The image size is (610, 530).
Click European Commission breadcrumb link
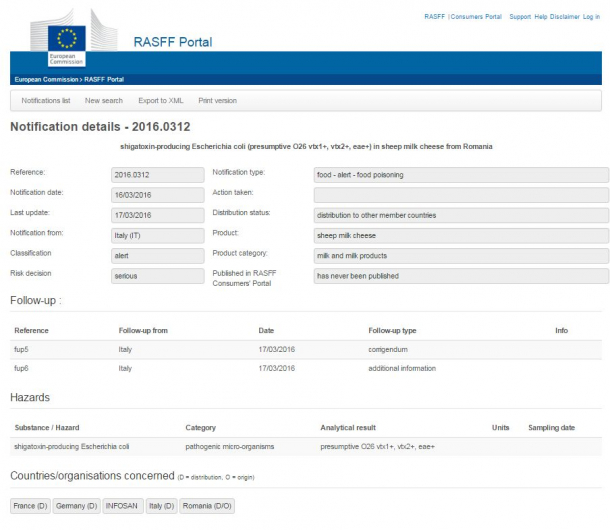[x=46, y=79]
